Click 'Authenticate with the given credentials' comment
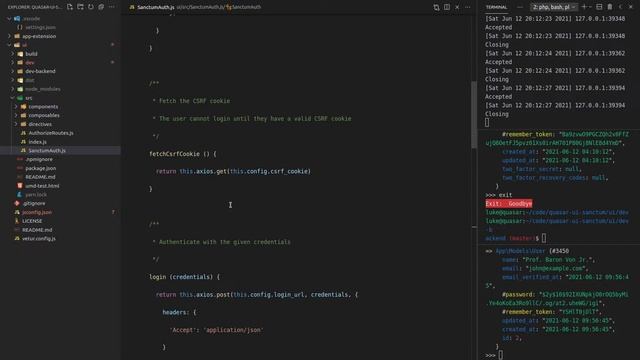 click(224, 242)
